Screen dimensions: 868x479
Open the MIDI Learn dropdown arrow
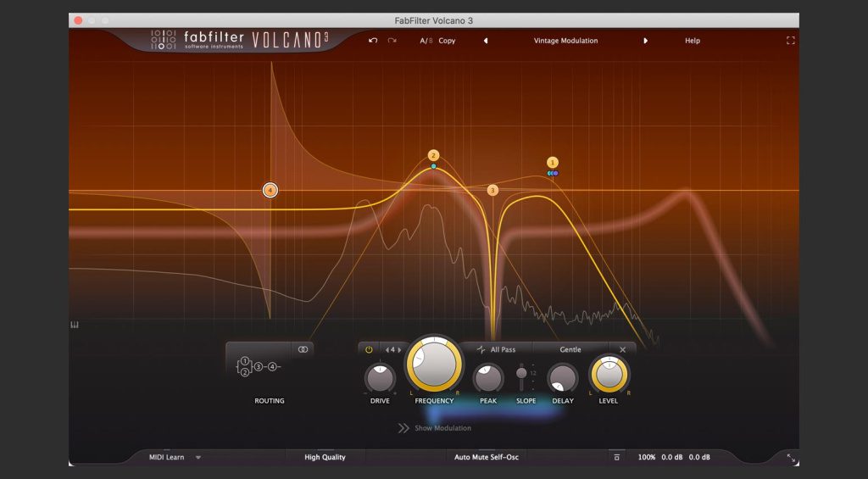click(x=198, y=458)
